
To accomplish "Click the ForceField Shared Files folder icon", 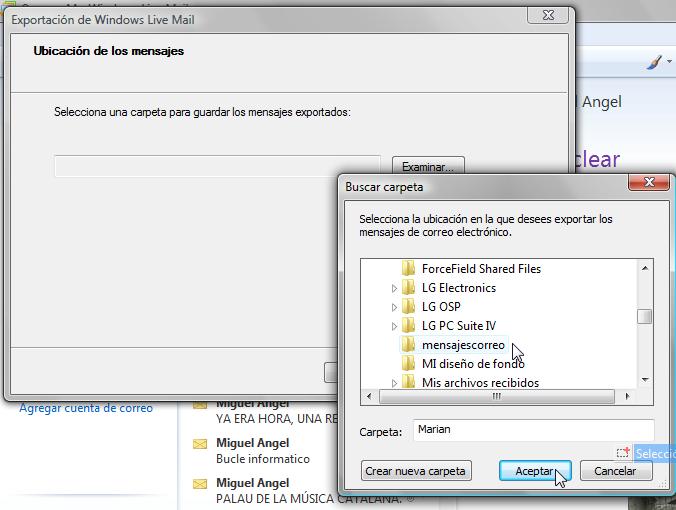I will click(x=408, y=268).
